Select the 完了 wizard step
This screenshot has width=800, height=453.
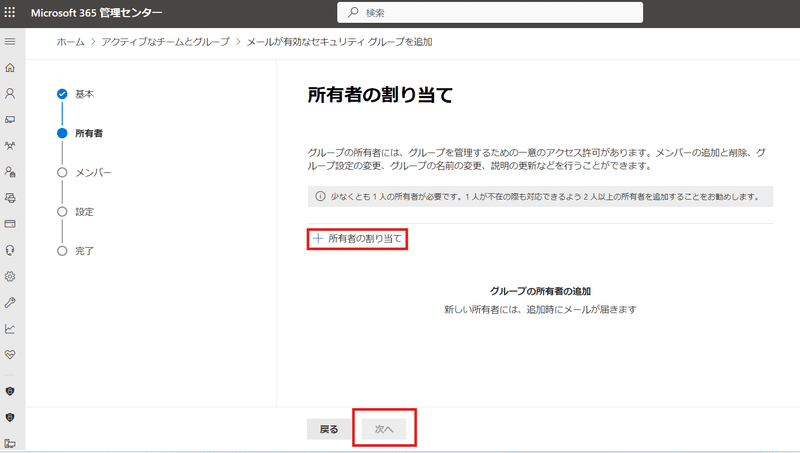click(x=76, y=251)
